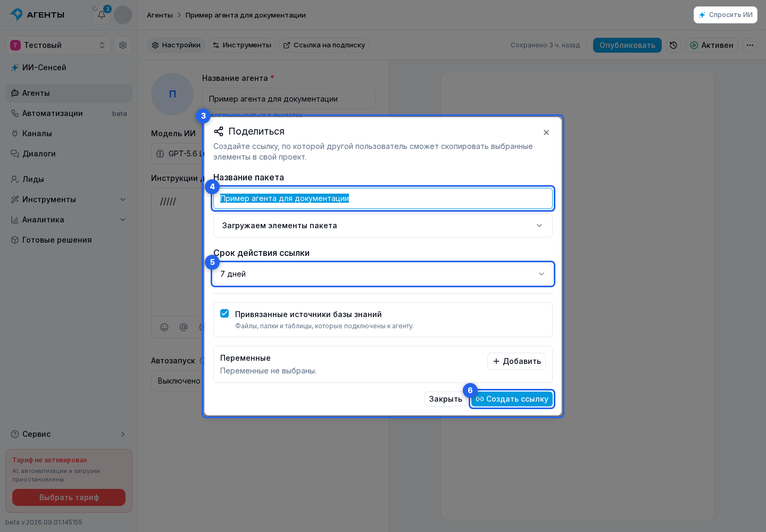Viewport: 766px width, 532px height.
Task: Click the emoji smiley icon in editor
Action: 164,327
